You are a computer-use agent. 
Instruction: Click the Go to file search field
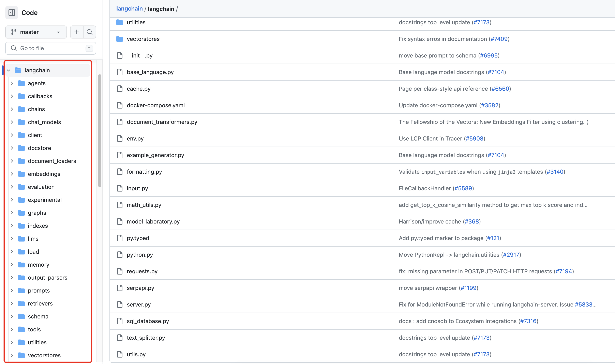click(x=51, y=48)
